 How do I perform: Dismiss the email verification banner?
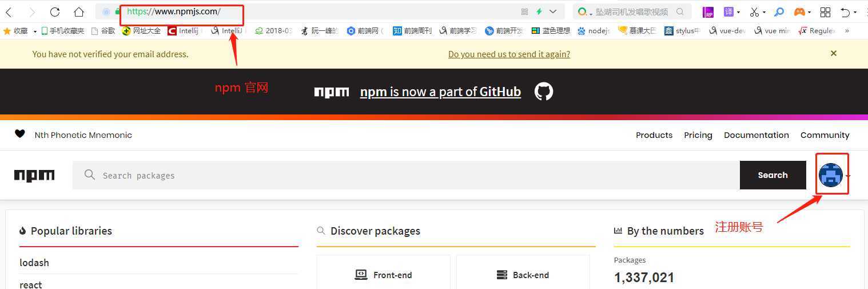coord(834,53)
